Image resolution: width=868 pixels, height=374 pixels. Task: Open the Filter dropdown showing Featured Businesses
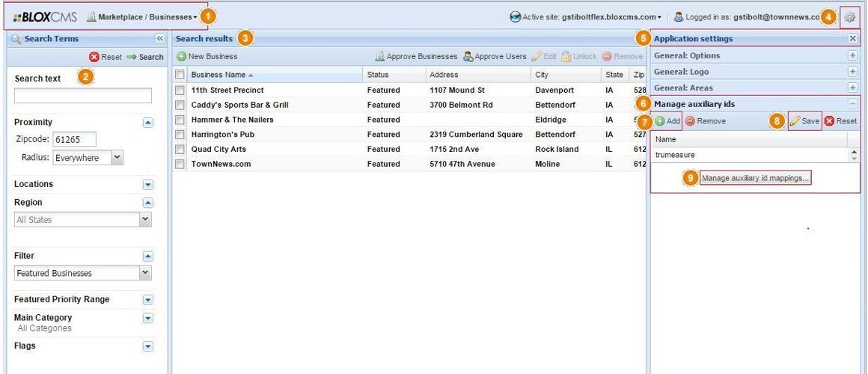pyautogui.click(x=146, y=273)
